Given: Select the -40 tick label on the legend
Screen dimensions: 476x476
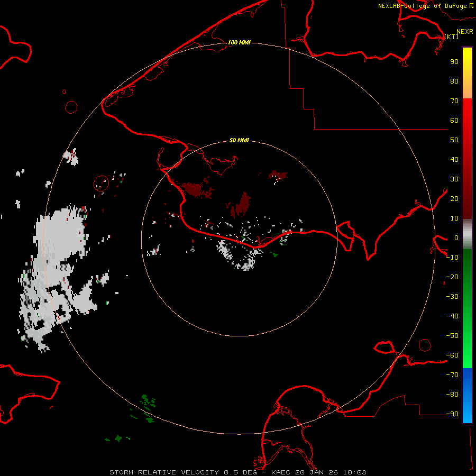Looking at the screenshot, I should point(452,316).
